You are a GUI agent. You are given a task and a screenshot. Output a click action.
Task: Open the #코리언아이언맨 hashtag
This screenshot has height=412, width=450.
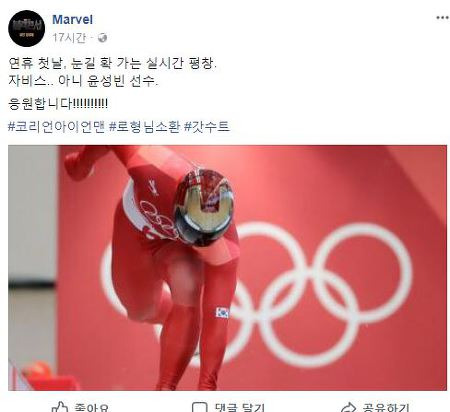click(x=56, y=127)
